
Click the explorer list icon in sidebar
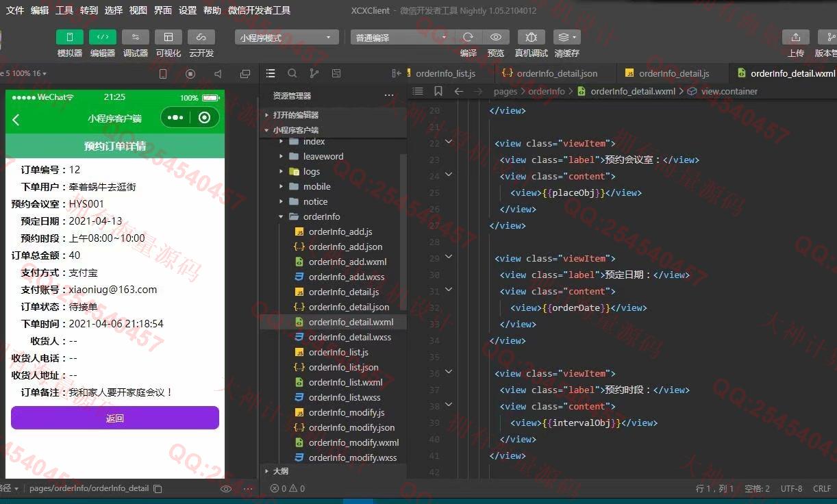click(x=271, y=73)
